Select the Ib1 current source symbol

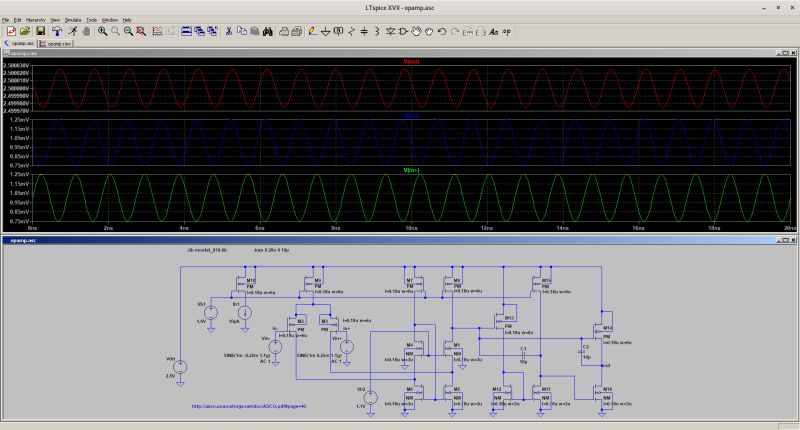coord(245,313)
